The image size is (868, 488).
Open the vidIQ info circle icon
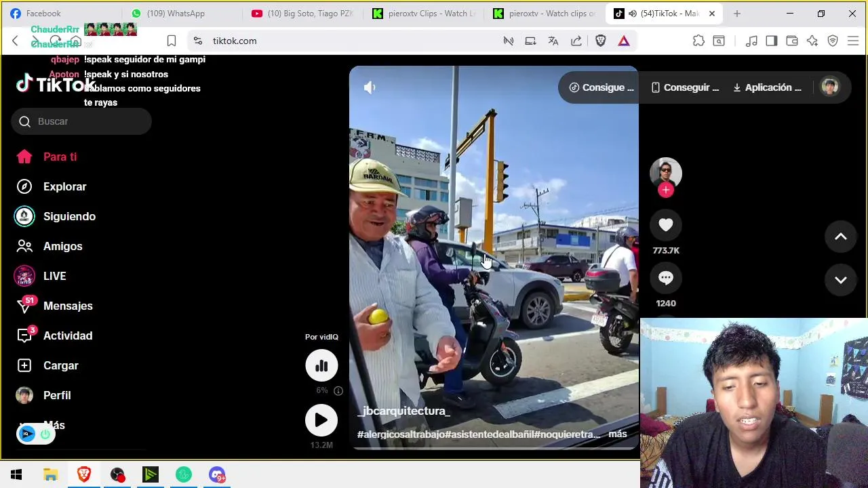tap(338, 390)
